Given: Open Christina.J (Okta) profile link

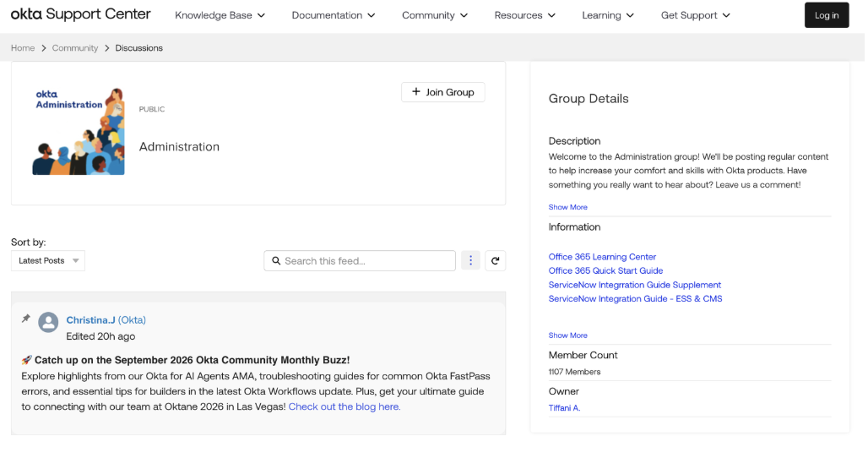Looking at the screenshot, I should (x=106, y=320).
